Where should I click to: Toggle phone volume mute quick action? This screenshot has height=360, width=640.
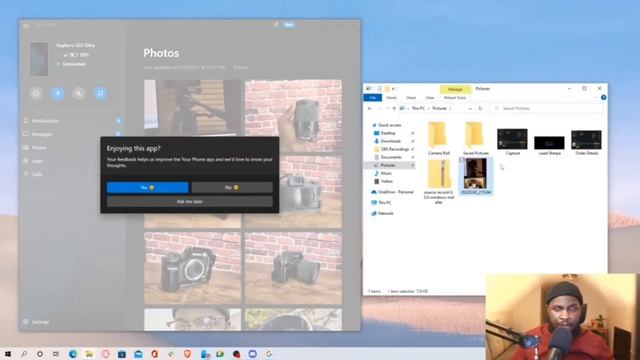(x=79, y=93)
